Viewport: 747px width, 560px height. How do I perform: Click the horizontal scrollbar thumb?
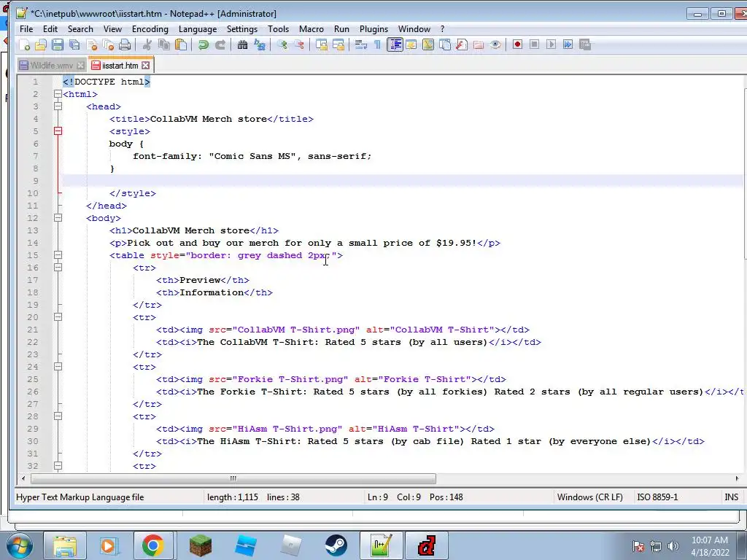[x=233, y=478]
